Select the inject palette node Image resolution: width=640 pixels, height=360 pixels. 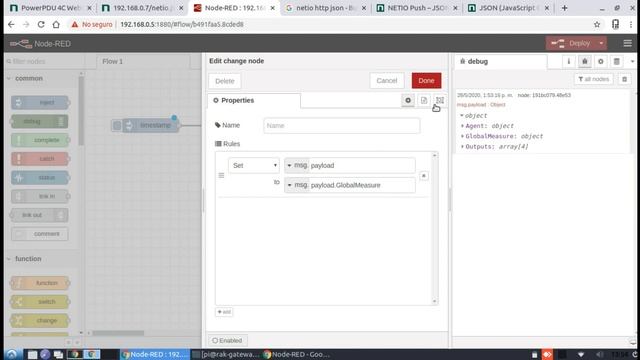pyautogui.click(x=40, y=102)
